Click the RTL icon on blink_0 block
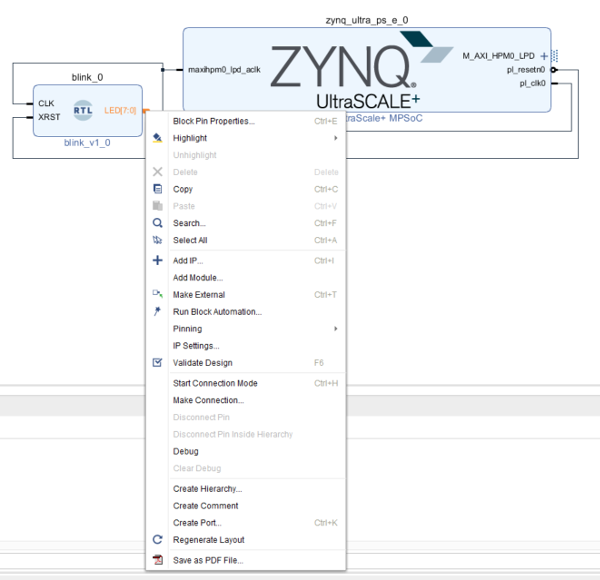This screenshot has height=580, width=600. tap(83, 111)
